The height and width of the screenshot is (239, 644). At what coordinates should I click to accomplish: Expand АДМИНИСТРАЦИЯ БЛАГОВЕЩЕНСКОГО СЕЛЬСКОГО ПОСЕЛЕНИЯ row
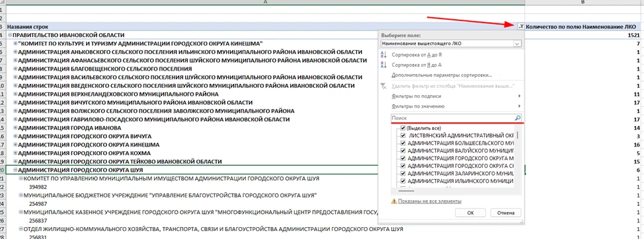point(16,69)
